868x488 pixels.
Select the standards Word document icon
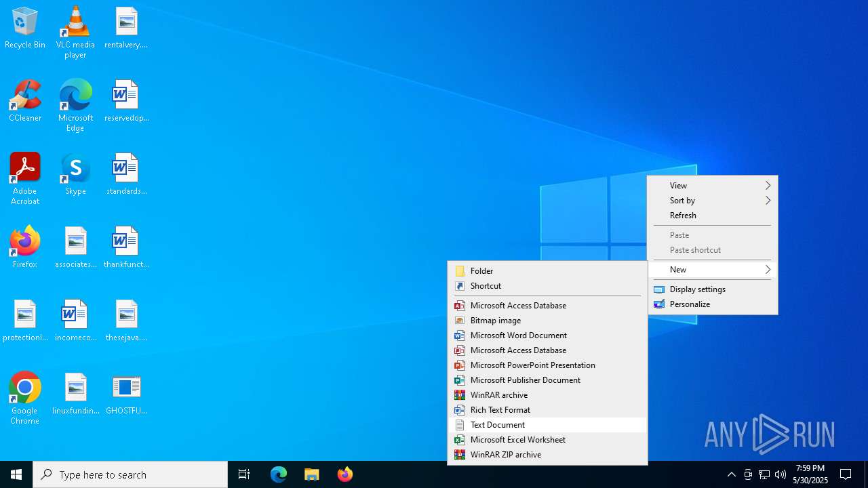coord(126,175)
